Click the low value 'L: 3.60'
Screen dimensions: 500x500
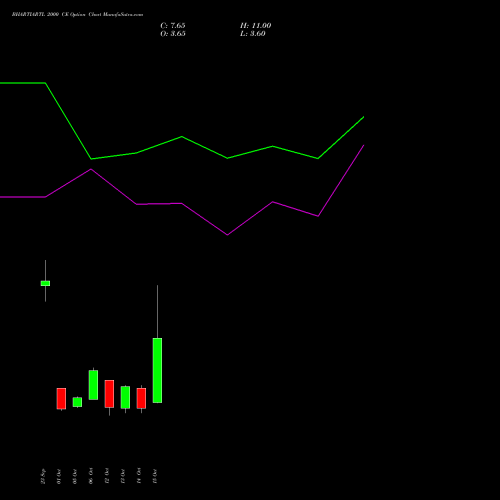(253, 34)
